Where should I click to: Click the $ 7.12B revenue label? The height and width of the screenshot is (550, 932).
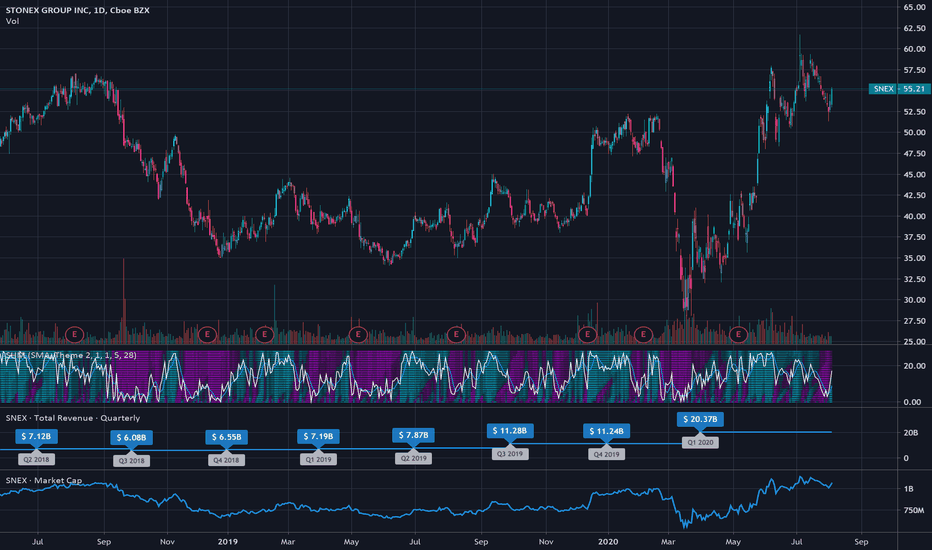point(36,436)
